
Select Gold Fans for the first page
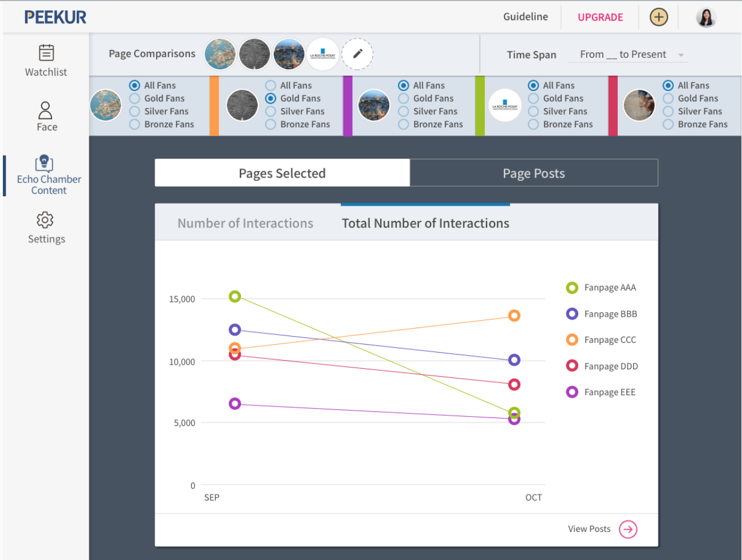coord(135,98)
